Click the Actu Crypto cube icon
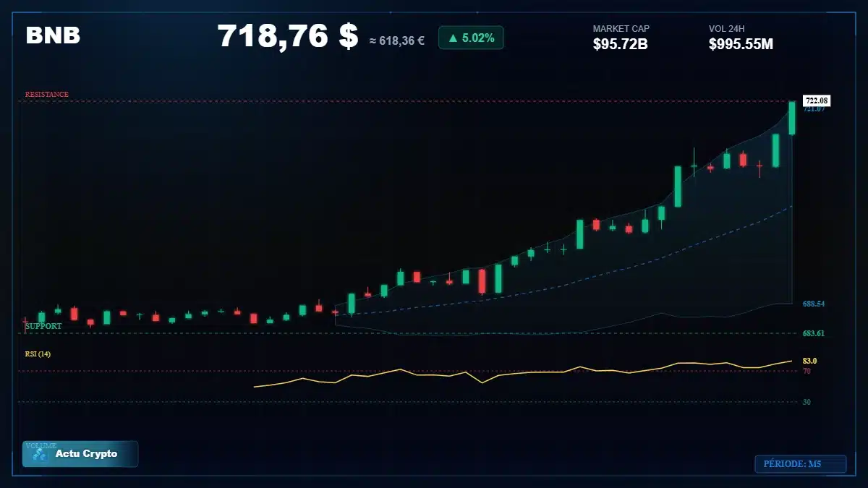This screenshot has width=868, height=488. (x=40, y=455)
